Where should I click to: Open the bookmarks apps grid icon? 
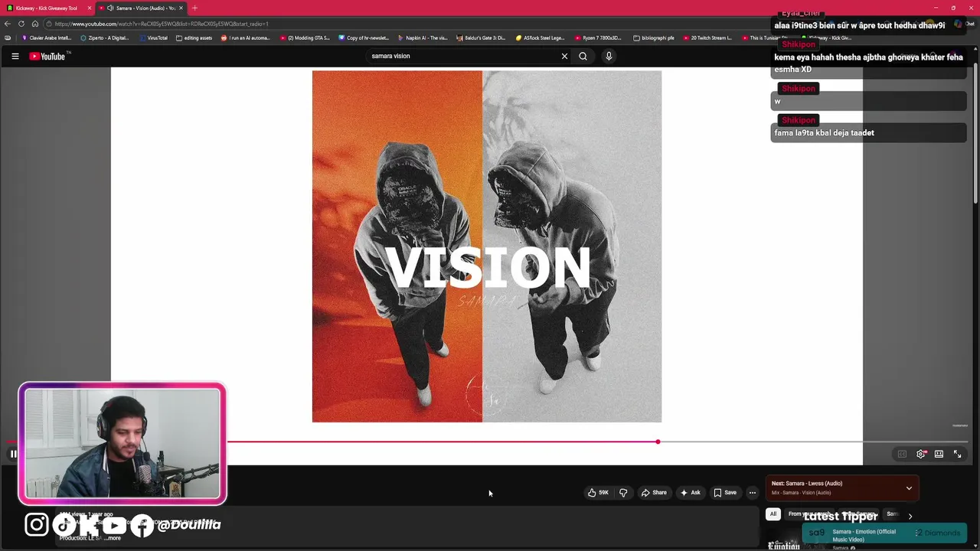[x=8, y=37]
